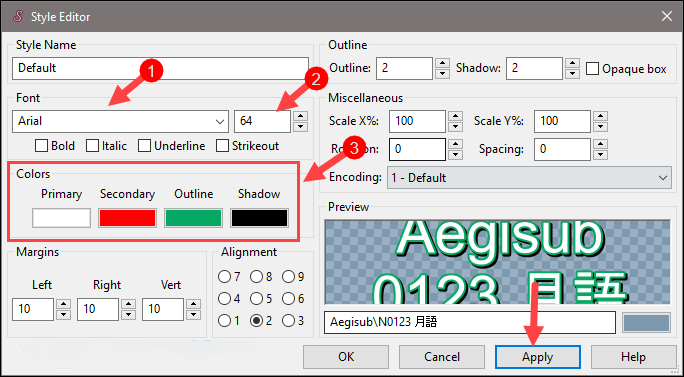
Task: Decrease the Right margin value
Action: coord(128,315)
